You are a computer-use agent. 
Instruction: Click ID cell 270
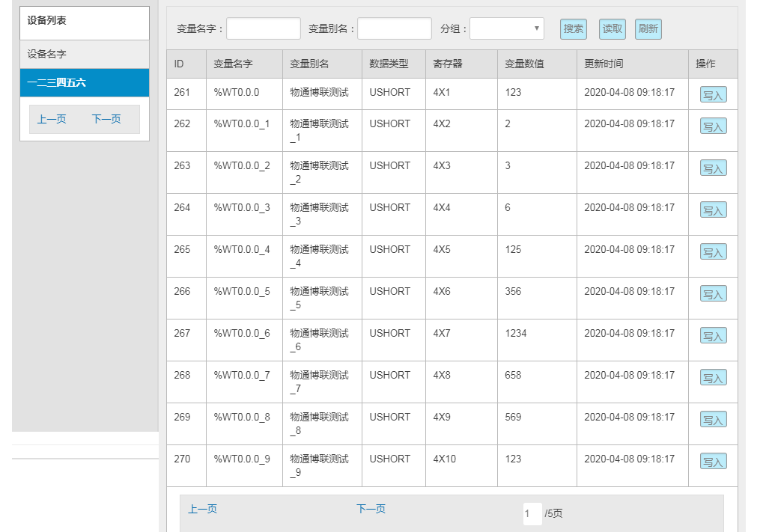coord(186,465)
